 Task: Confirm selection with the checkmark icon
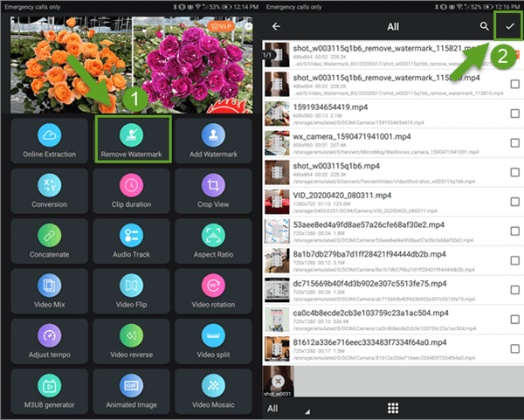point(509,26)
